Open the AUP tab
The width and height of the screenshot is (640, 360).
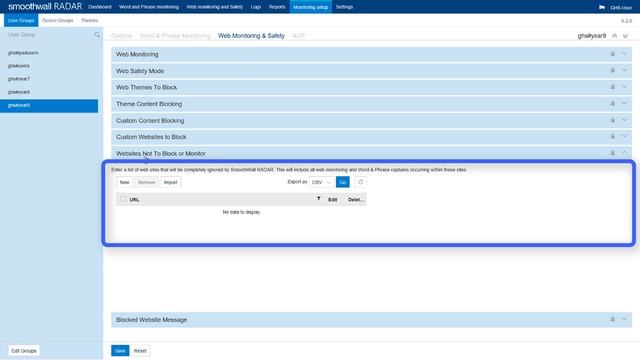(x=299, y=36)
